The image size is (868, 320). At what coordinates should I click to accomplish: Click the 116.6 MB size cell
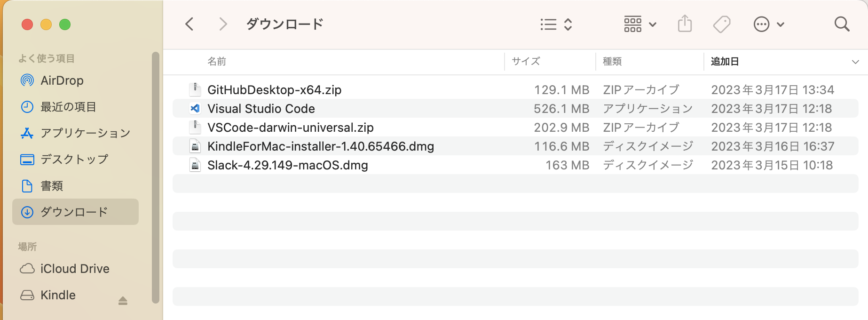pos(561,146)
